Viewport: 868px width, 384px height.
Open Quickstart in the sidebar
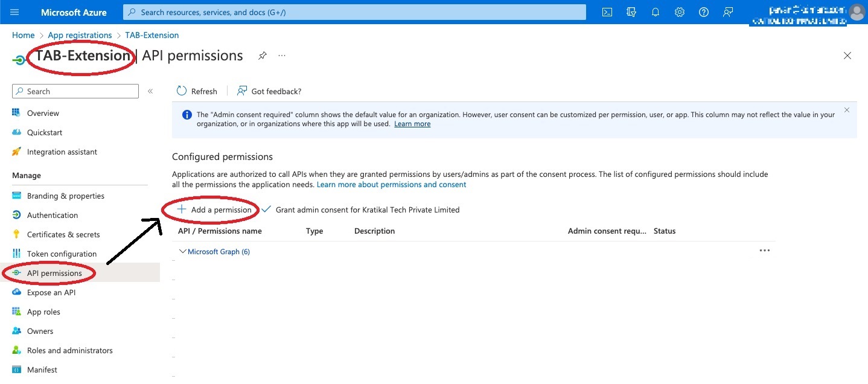click(45, 132)
